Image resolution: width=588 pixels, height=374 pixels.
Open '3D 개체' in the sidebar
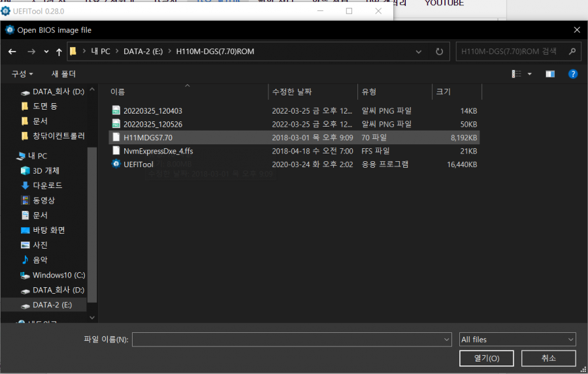coord(46,171)
